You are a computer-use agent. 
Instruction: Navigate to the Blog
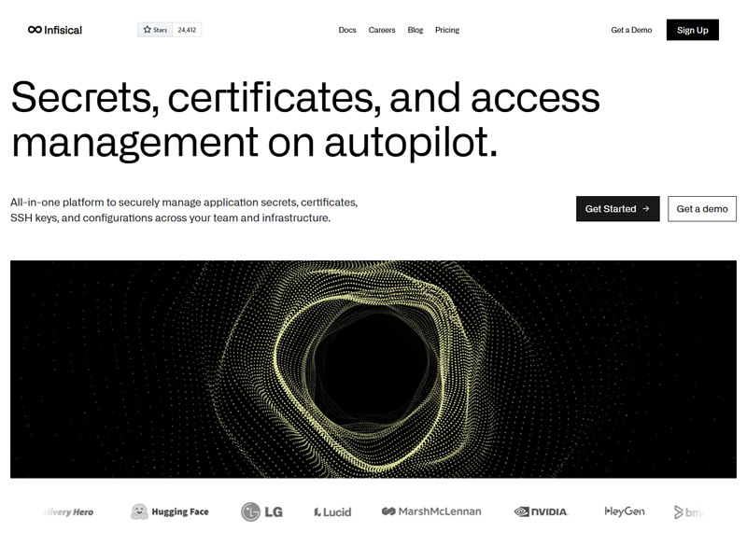[x=416, y=30]
